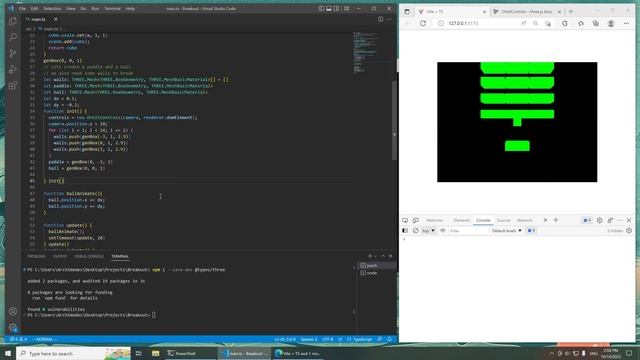640x360 pixels.
Task: Open the Favorites icon in Edge toolbar
Action: click(x=581, y=23)
